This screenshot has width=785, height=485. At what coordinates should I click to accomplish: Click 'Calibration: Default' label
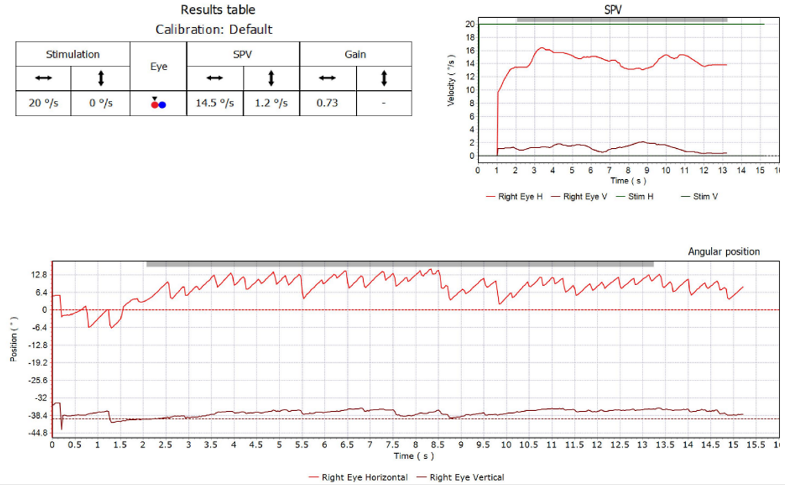coord(214,30)
